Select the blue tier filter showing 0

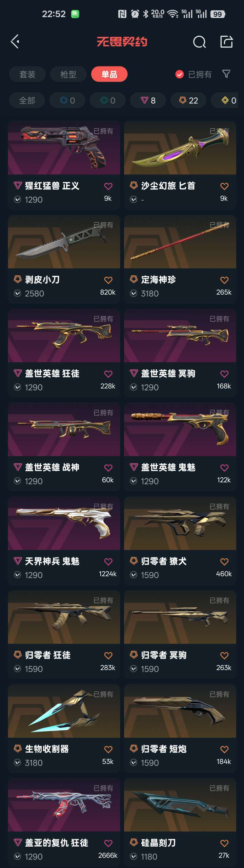pos(67,100)
